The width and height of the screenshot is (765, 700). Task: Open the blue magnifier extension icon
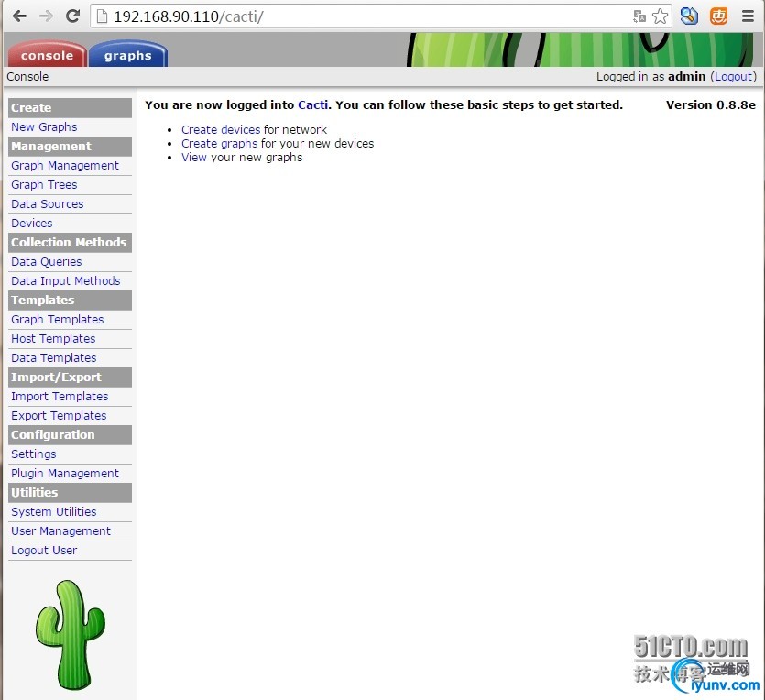pyautogui.click(x=689, y=16)
